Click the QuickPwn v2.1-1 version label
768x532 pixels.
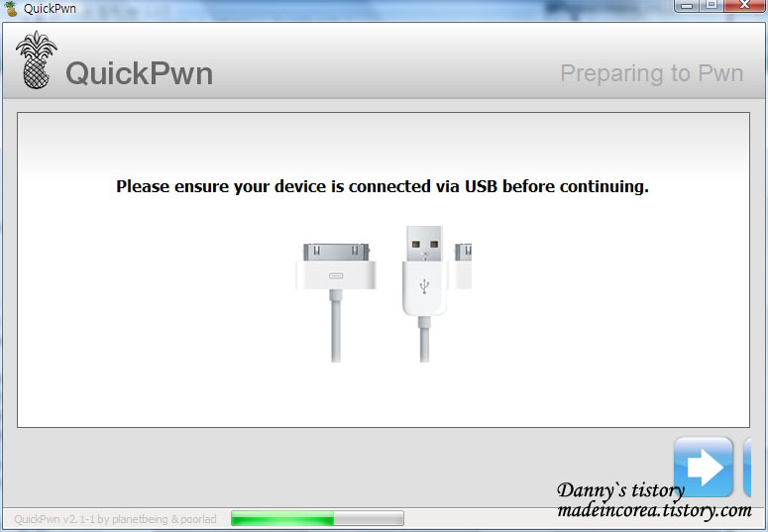pos(115,519)
